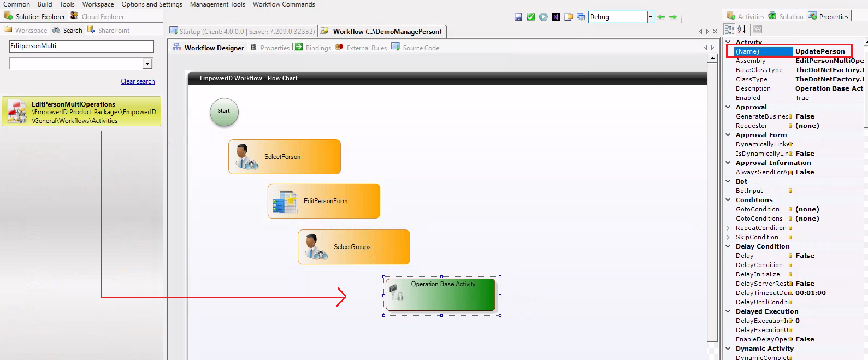The image size is (868, 360).
Task: Open the Common menu
Action: pos(16,4)
